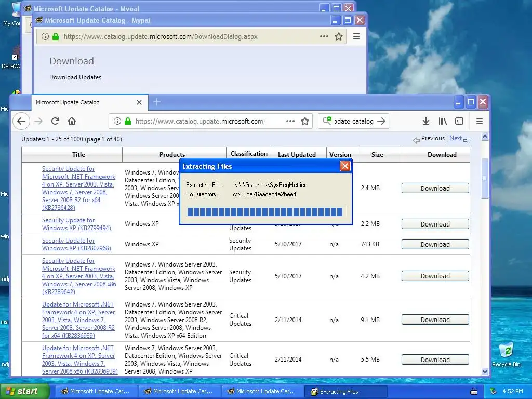Sort table by Version column header
Image resolution: width=532 pixels, height=399 pixels.
click(340, 154)
